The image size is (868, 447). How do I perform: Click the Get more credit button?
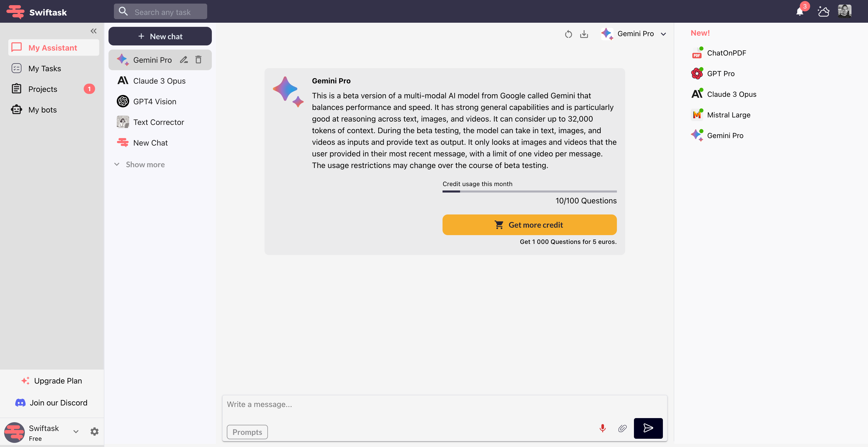click(x=529, y=225)
